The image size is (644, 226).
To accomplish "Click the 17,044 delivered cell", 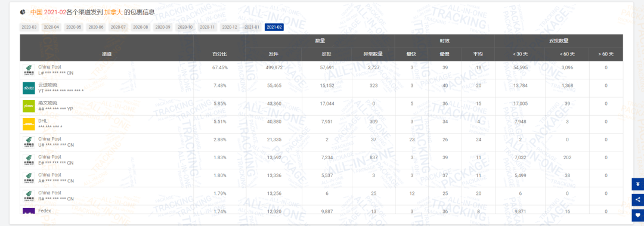I will click(327, 103).
